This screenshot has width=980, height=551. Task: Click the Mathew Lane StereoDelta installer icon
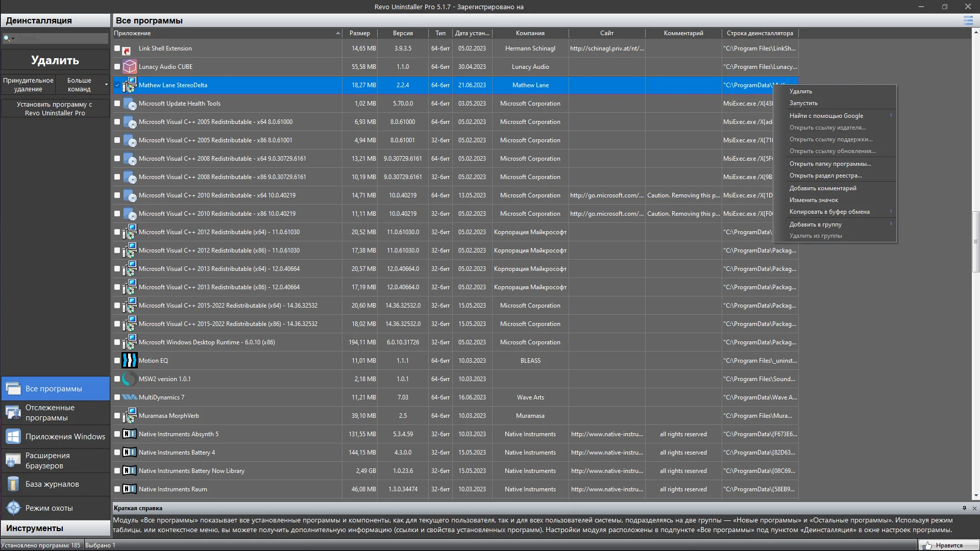click(130, 85)
